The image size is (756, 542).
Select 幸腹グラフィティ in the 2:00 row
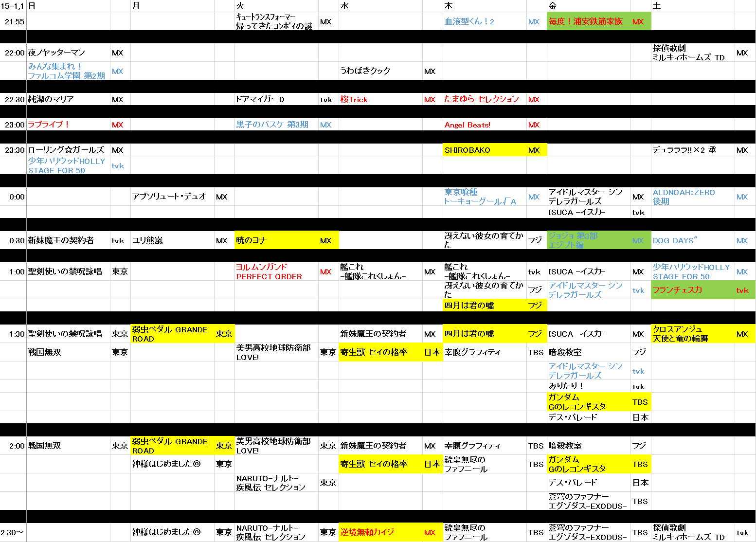coord(485,446)
